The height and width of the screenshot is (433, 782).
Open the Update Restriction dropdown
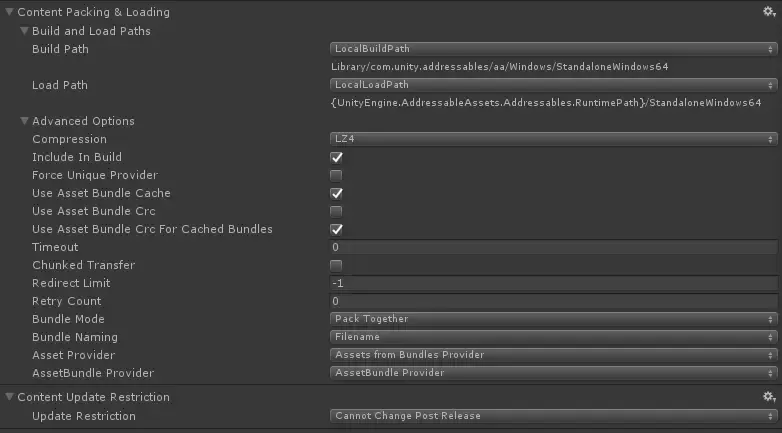(554, 415)
